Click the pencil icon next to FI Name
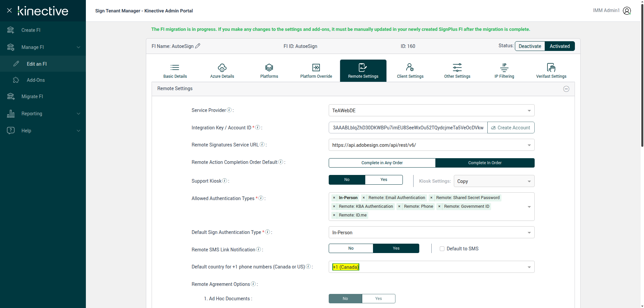The height and width of the screenshot is (308, 644). point(198,46)
